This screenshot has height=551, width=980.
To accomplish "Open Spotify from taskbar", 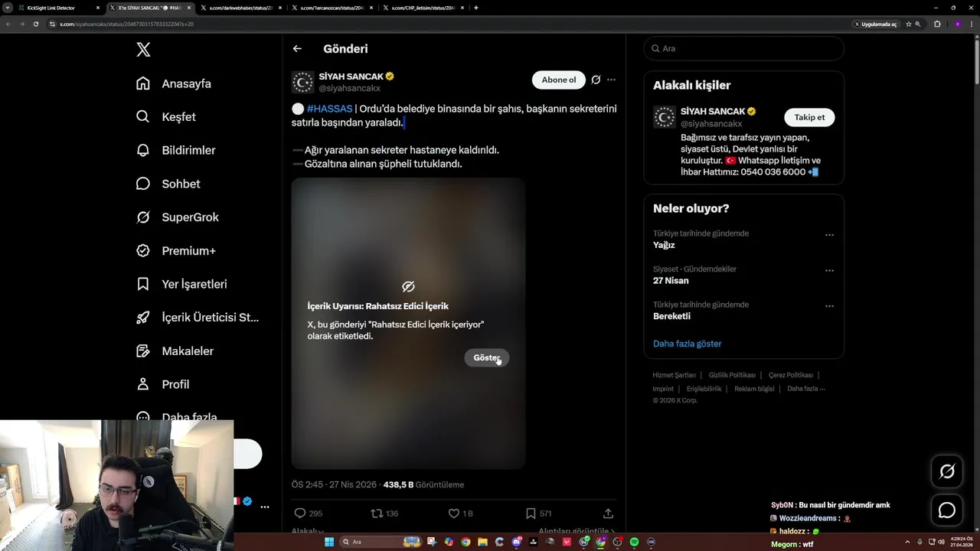I will click(x=634, y=542).
